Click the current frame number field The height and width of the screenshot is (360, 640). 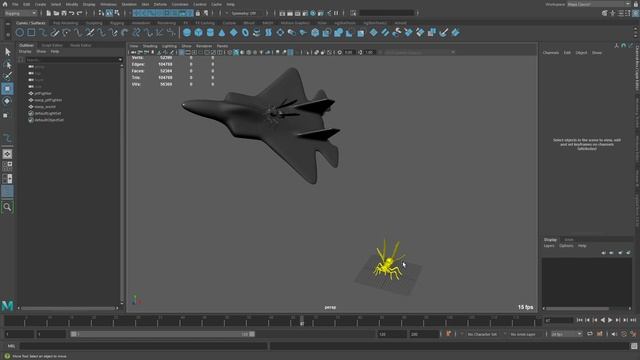click(x=558, y=320)
